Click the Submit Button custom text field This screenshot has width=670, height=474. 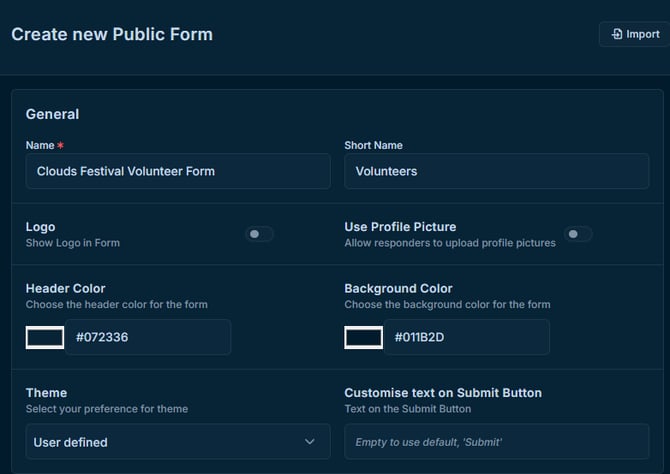point(496,441)
